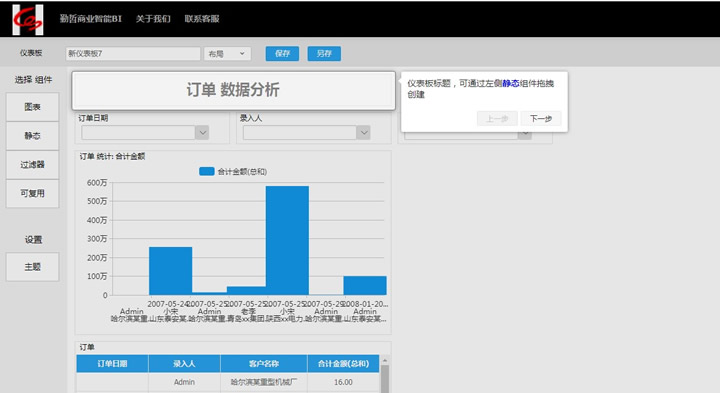Click 下一步 in the guide tooltip
720x393 pixels.
tap(541, 118)
